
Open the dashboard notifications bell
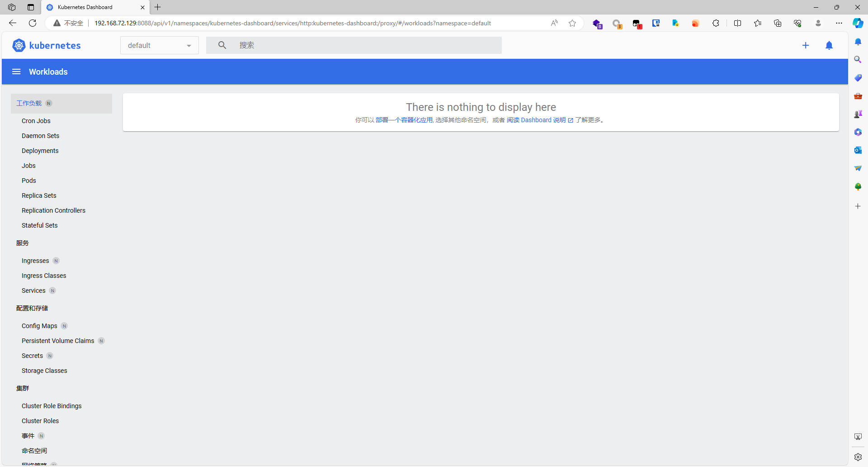[829, 45]
